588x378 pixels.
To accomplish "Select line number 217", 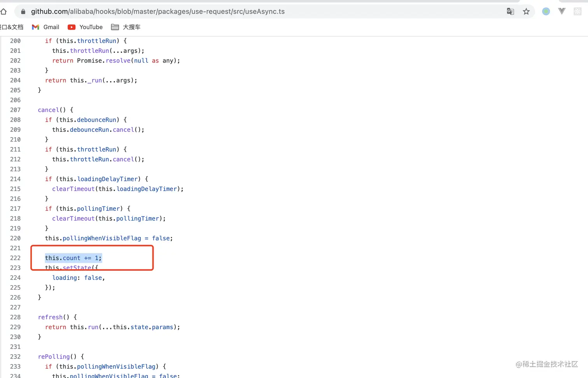I will tap(16, 209).
